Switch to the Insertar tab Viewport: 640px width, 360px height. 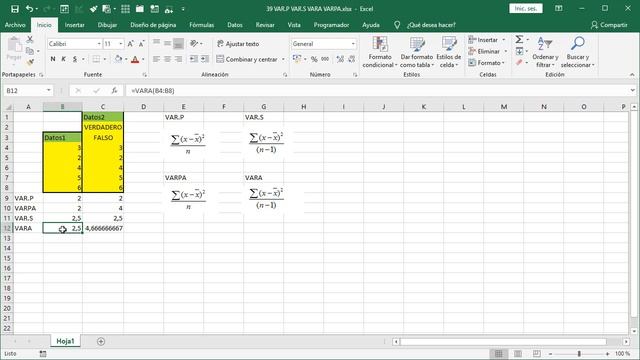[x=75, y=25]
